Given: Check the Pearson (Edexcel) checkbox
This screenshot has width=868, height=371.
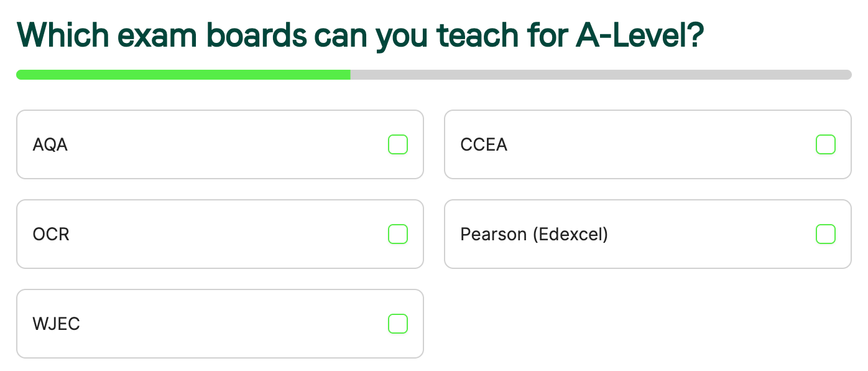Looking at the screenshot, I should 826,234.
